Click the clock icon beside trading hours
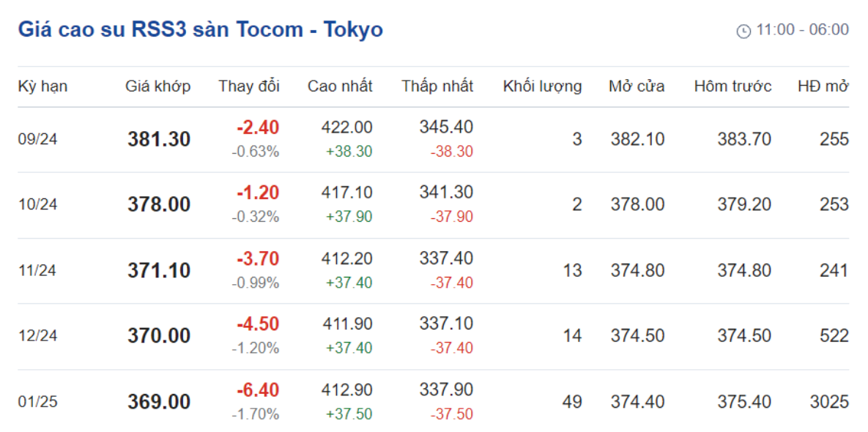868x432 pixels. 743,31
